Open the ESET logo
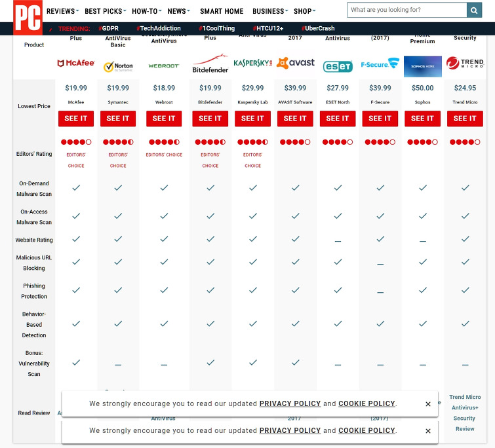 (x=338, y=66)
